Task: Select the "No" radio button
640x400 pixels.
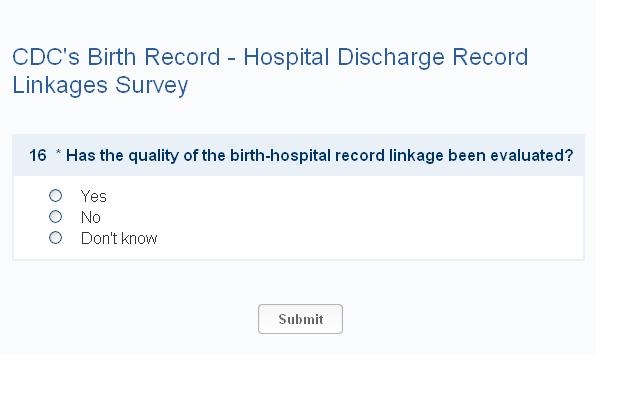Action: click(x=56, y=217)
